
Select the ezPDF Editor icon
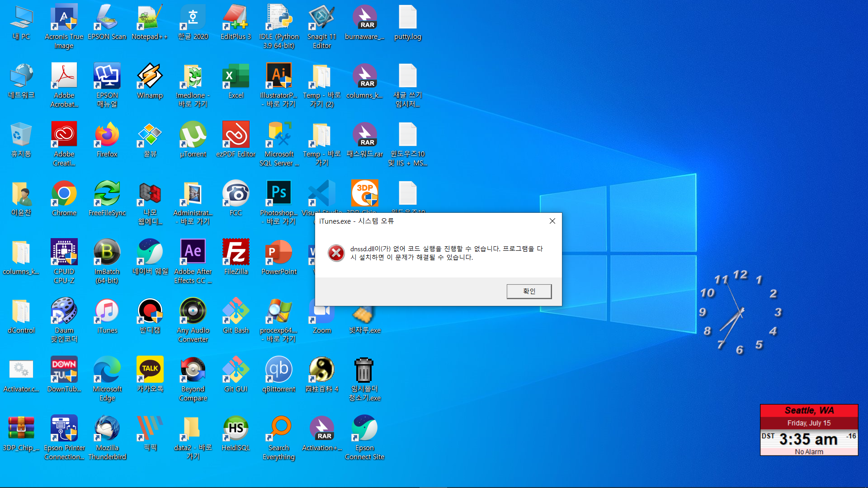pyautogui.click(x=236, y=141)
